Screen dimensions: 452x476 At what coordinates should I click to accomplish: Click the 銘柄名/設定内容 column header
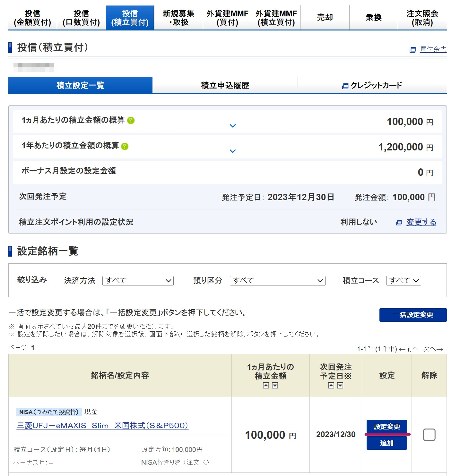pos(120,376)
